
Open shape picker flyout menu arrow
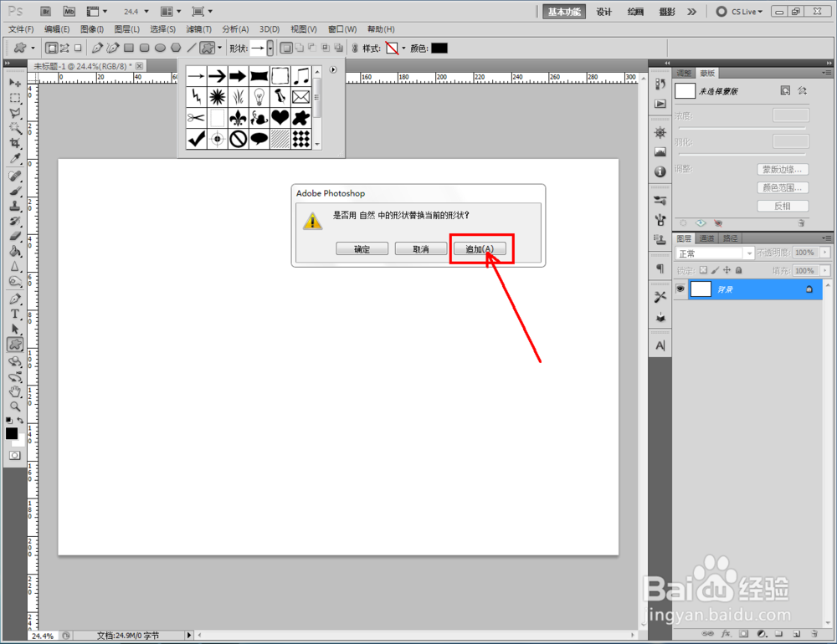click(x=333, y=70)
